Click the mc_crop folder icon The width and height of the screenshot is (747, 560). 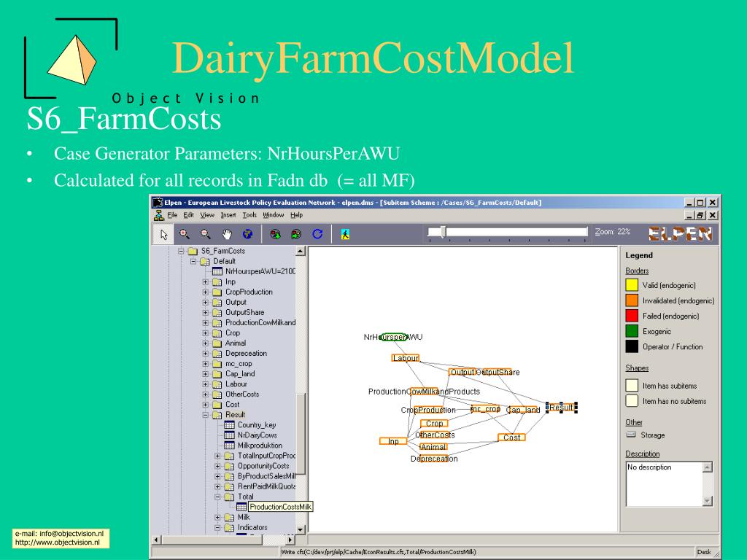coord(217,363)
